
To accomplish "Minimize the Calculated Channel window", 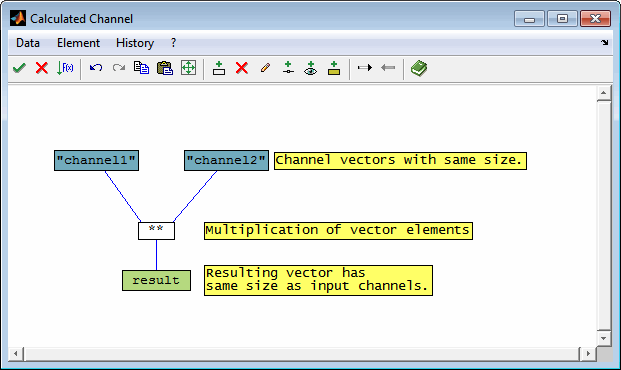I will coord(530,19).
